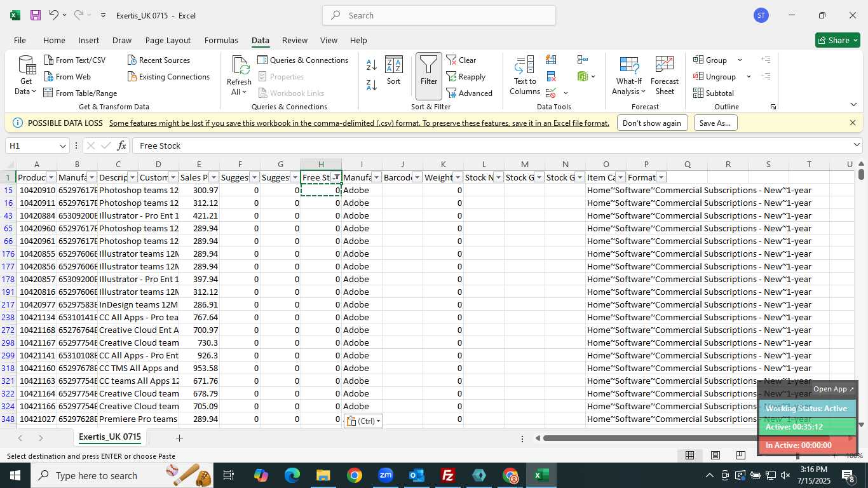The image size is (868, 488).
Task: Reapply the filter
Action: coord(466,76)
